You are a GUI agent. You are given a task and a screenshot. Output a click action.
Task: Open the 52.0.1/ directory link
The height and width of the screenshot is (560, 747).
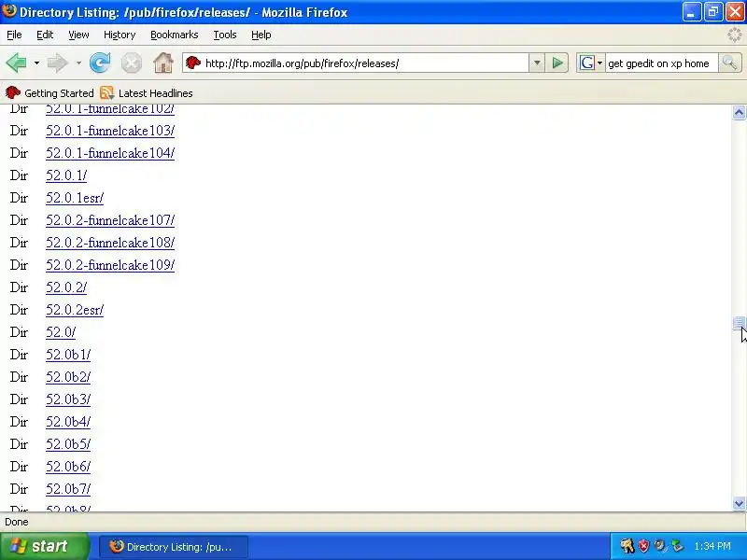tap(66, 175)
